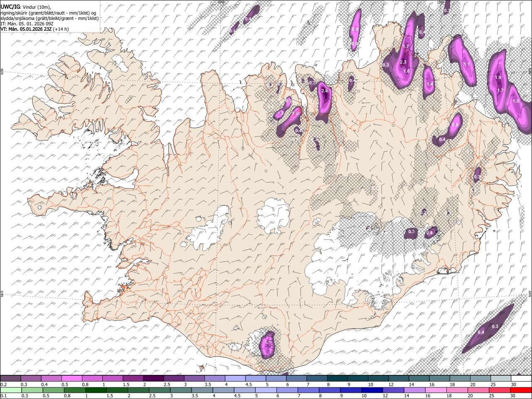532x399 pixels.
Task: Select the 1.5 magenta swatch, upper legend row
Action: point(133,379)
